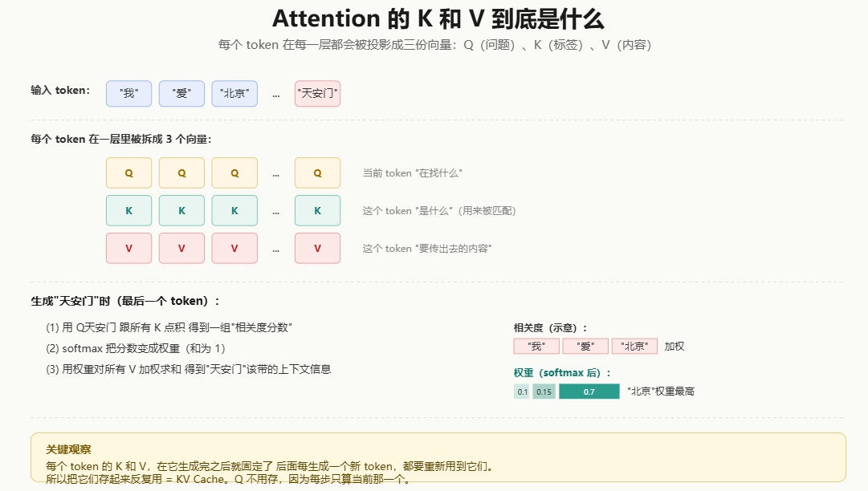The width and height of the screenshot is (868, 491).
Task: Click the heading "每个 token 在一层里被拆成 3 个向量:"
Action: coord(121,140)
